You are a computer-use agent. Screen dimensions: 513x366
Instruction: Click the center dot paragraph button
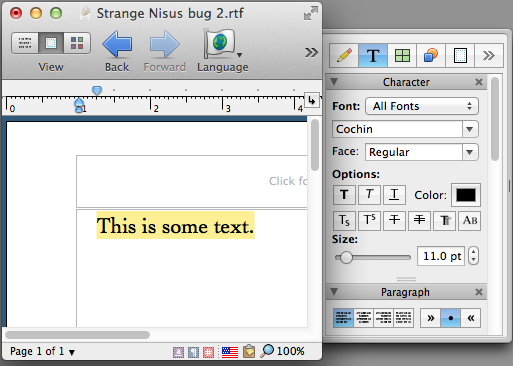click(x=451, y=318)
